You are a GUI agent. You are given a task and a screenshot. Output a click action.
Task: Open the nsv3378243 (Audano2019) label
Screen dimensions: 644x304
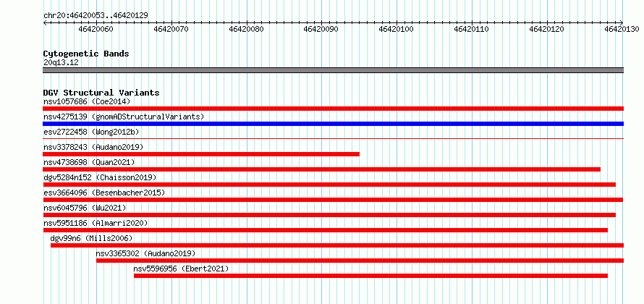(x=93, y=147)
